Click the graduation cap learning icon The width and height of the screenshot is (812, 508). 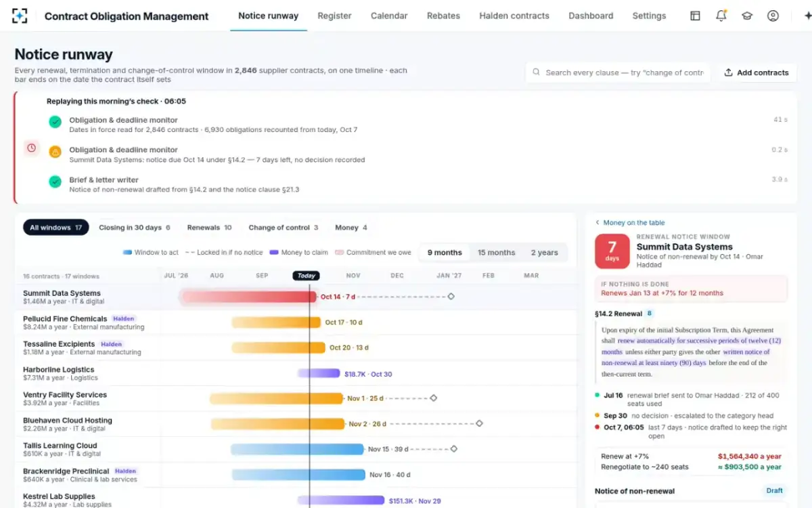point(747,16)
